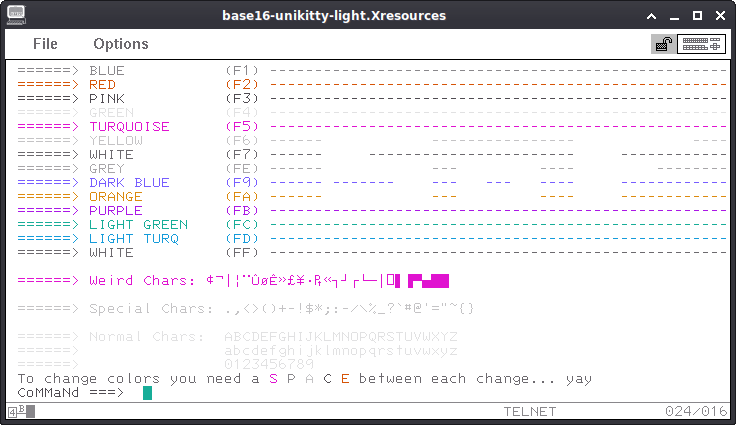The width and height of the screenshot is (736, 425).
Task: Click the window title base16-unikitty-light.Xresources
Action: click(x=334, y=15)
